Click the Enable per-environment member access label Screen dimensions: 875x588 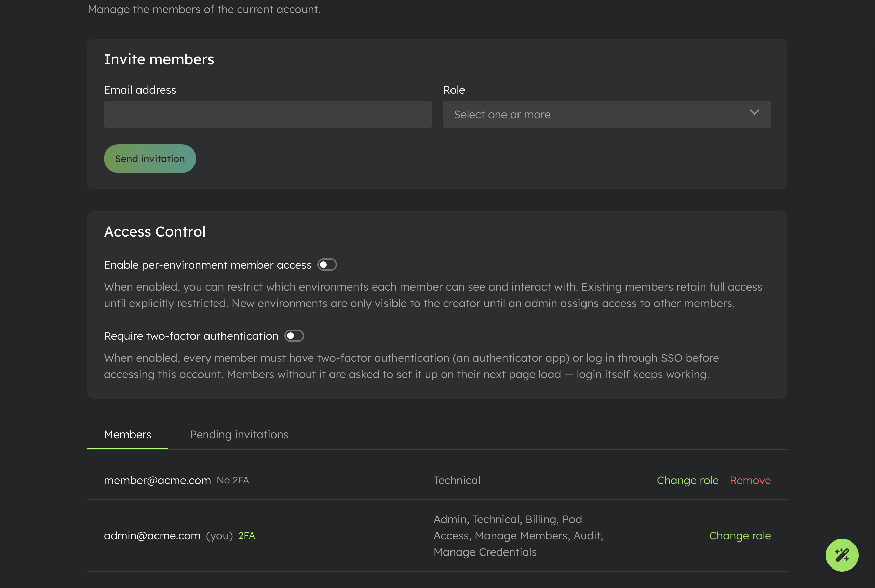(208, 265)
